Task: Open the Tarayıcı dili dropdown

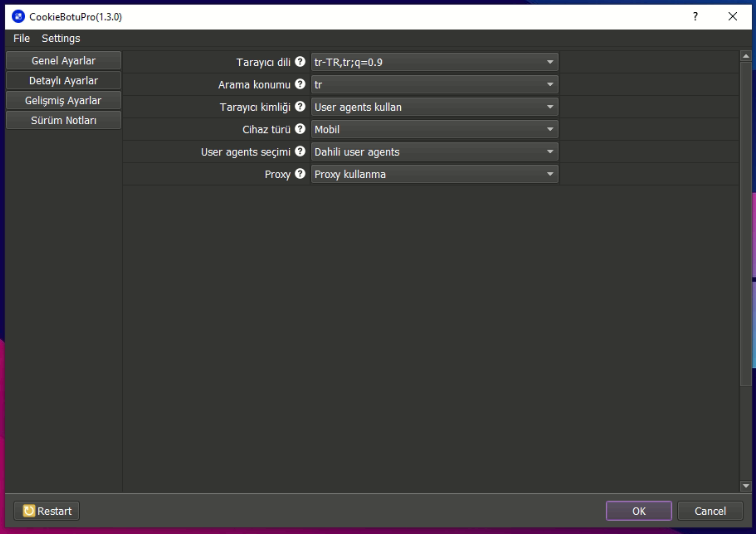Action: 434,62
